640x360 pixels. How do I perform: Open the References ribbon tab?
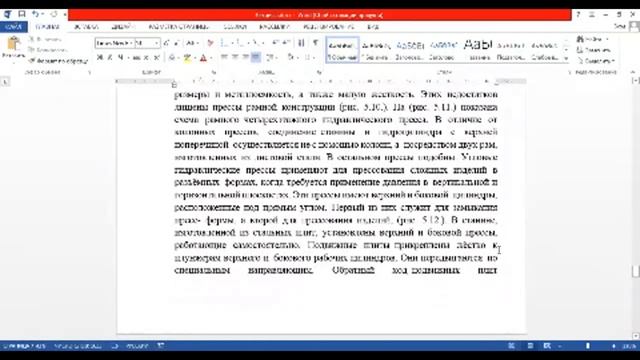coord(235,27)
